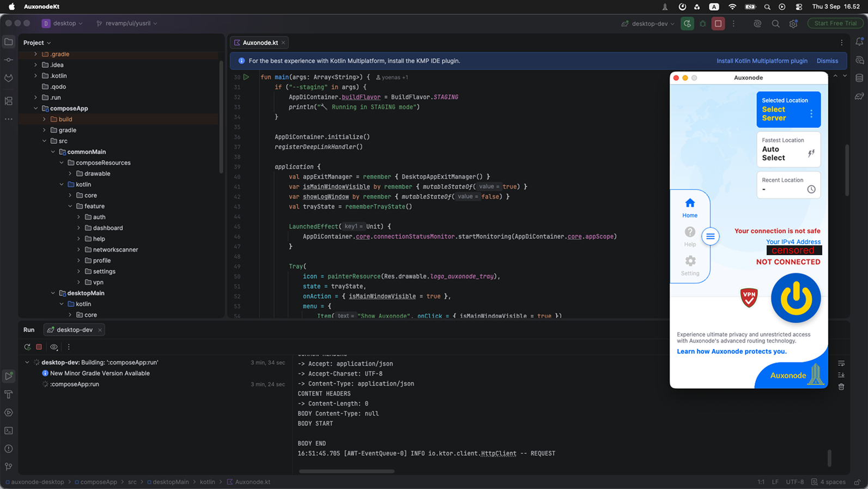This screenshot has height=489, width=868.
Task: Click the UTF-8 encoding status bar entry
Action: [794, 482]
